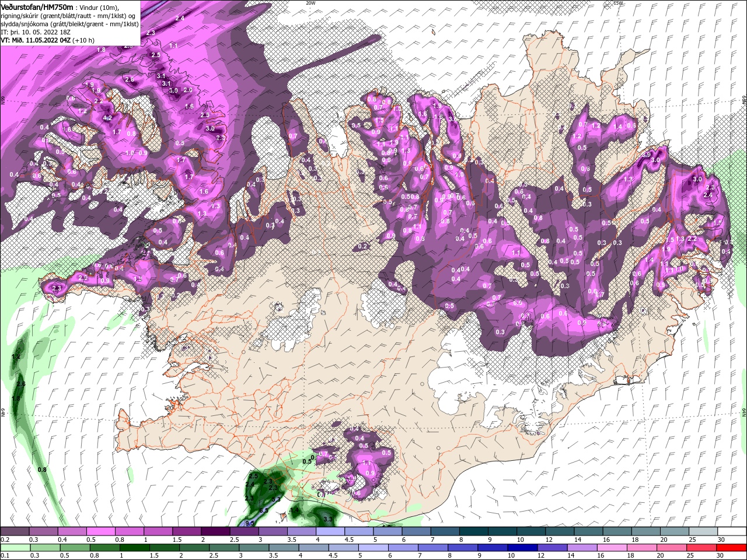Click the bright pink swatch labelled 0.5 on the snow scale
747x560 pixels.
click(x=101, y=531)
